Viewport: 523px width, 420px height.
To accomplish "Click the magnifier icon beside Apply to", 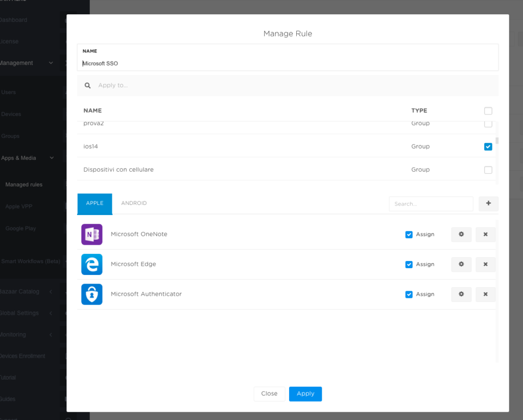I will (x=87, y=85).
